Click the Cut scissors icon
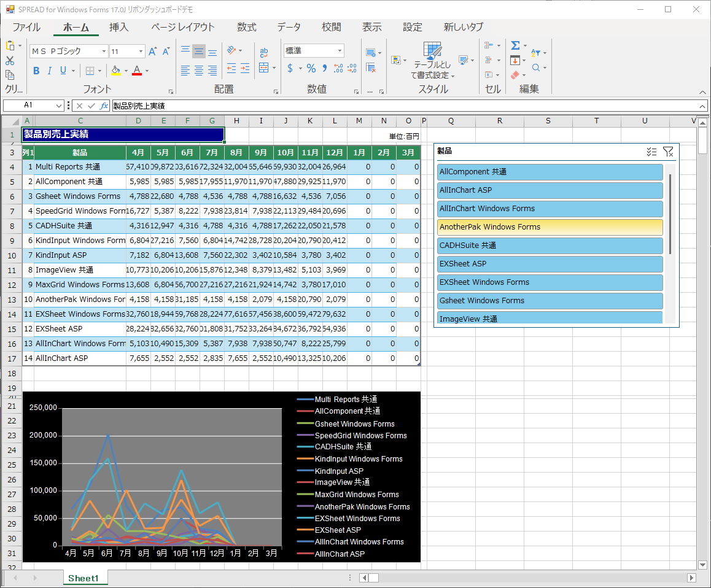This screenshot has height=588, width=711. (10, 60)
